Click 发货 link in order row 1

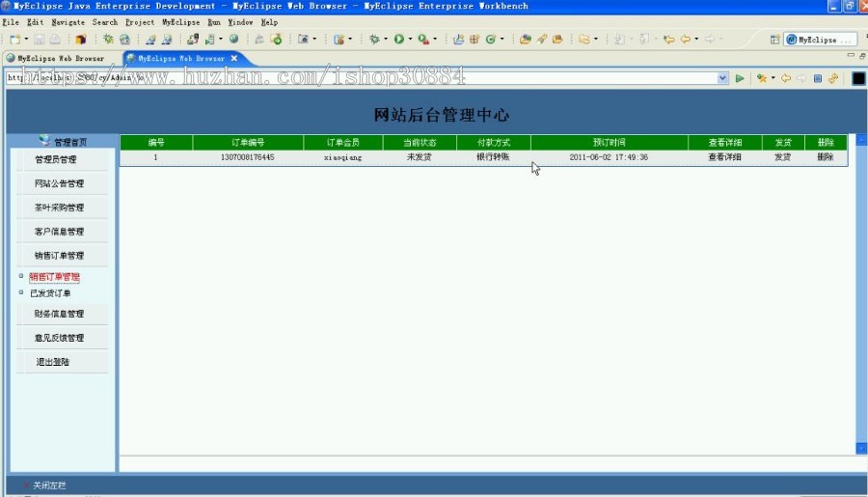[x=783, y=157]
